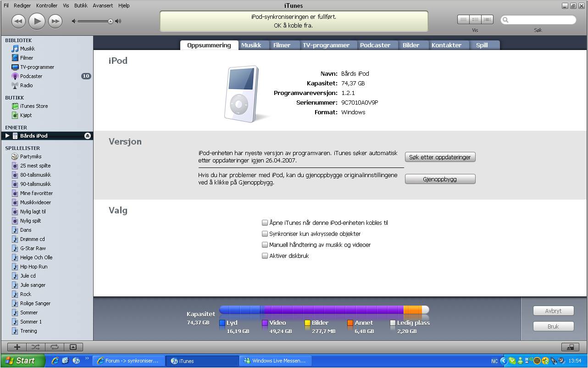Enable Åpne iTunes når denne iPod-enheten kobles til
The width and height of the screenshot is (588, 368).
click(x=265, y=223)
